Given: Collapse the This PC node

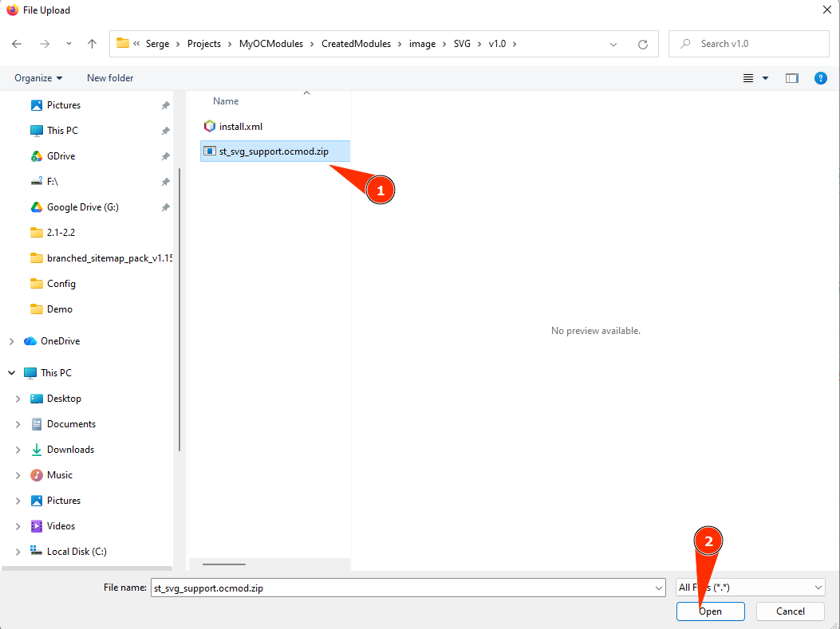Looking at the screenshot, I should tap(11, 373).
